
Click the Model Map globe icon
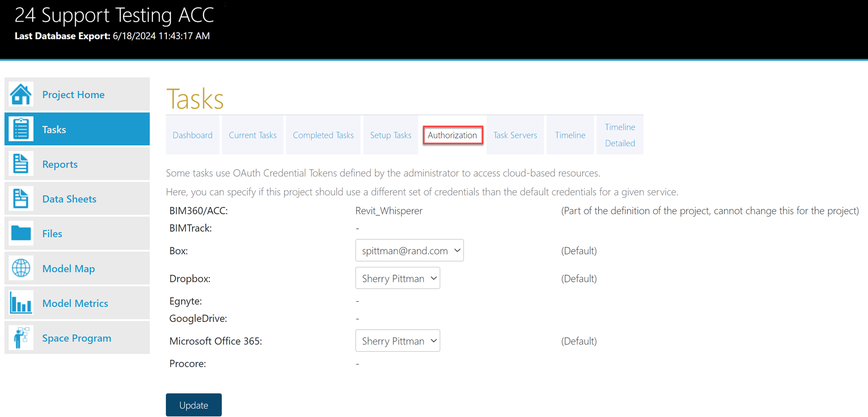click(21, 268)
